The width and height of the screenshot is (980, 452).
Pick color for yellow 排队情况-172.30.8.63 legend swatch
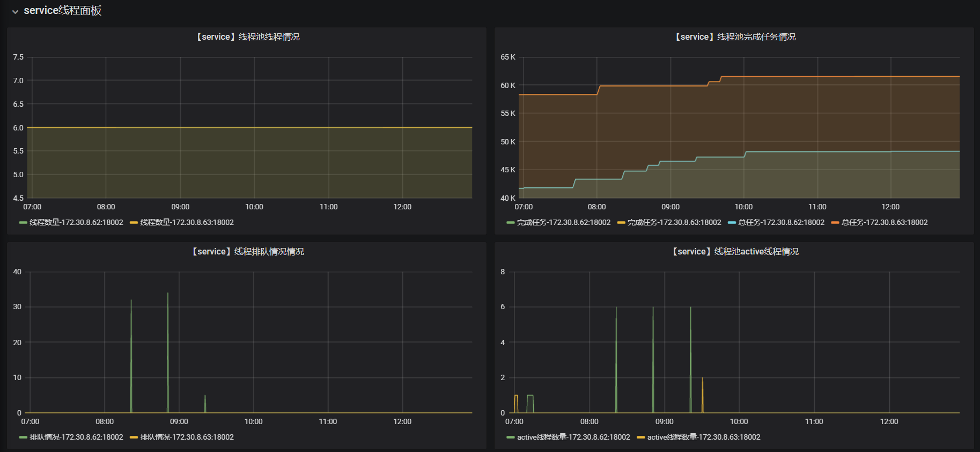(134, 437)
